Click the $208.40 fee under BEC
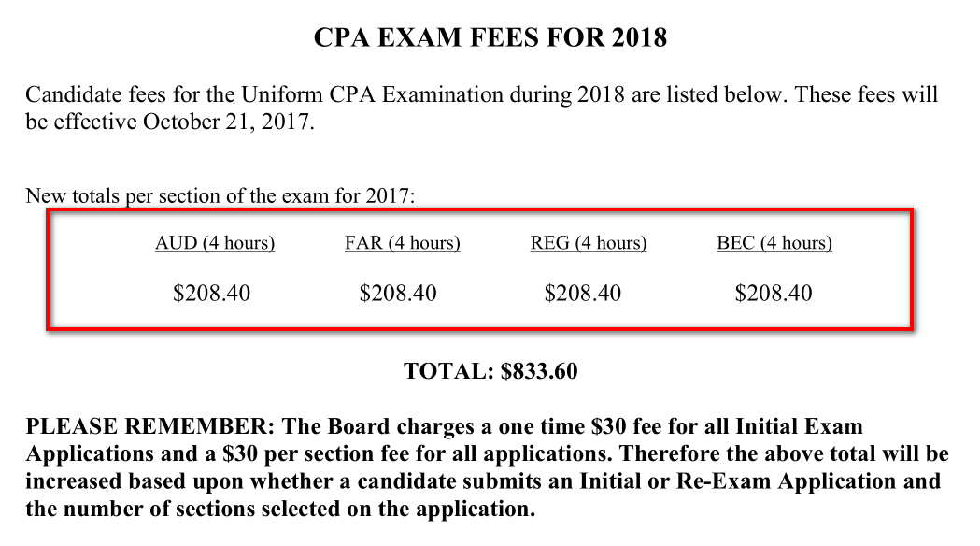 click(x=774, y=293)
